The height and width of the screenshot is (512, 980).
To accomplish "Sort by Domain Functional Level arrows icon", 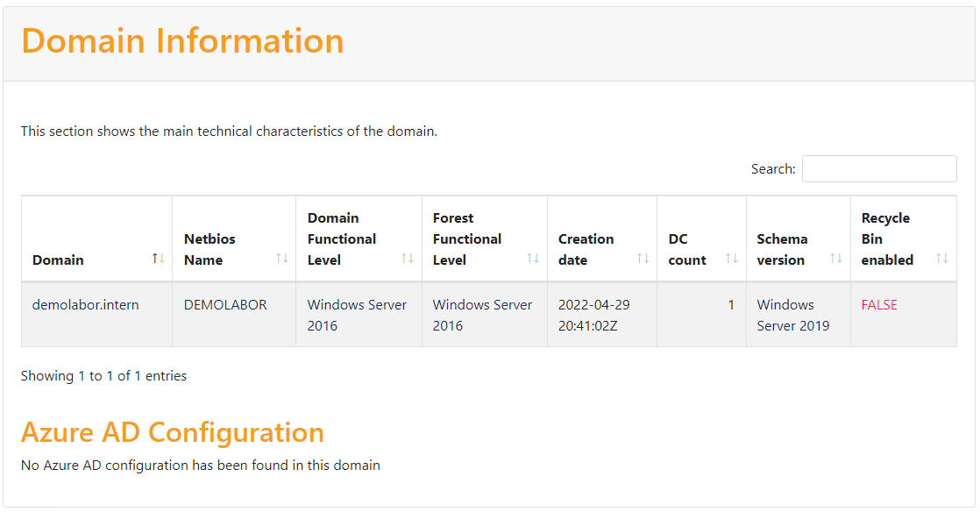I will [x=408, y=258].
